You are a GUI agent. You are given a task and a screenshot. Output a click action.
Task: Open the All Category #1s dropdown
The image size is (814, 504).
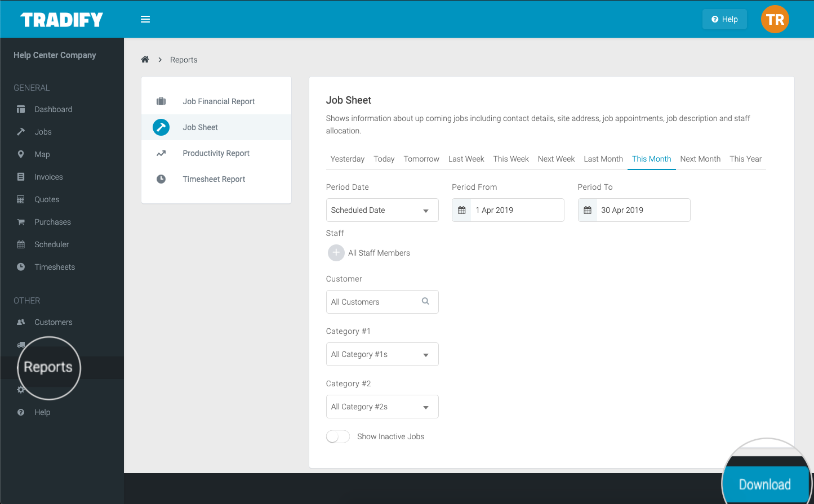click(382, 354)
